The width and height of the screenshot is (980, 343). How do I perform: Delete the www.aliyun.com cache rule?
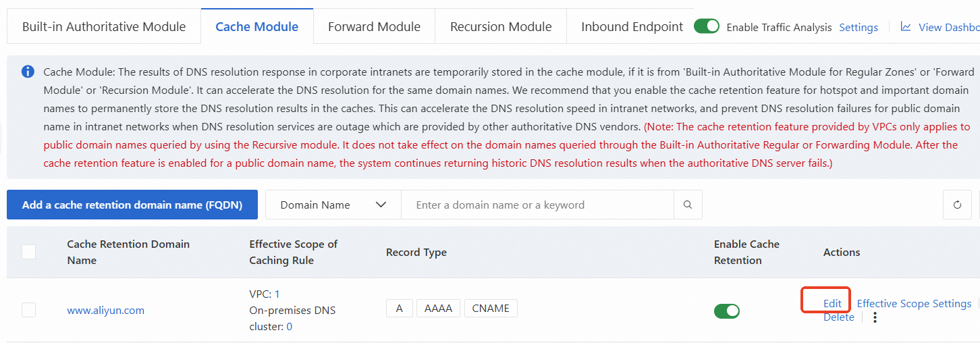pyautogui.click(x=838, y=317)
